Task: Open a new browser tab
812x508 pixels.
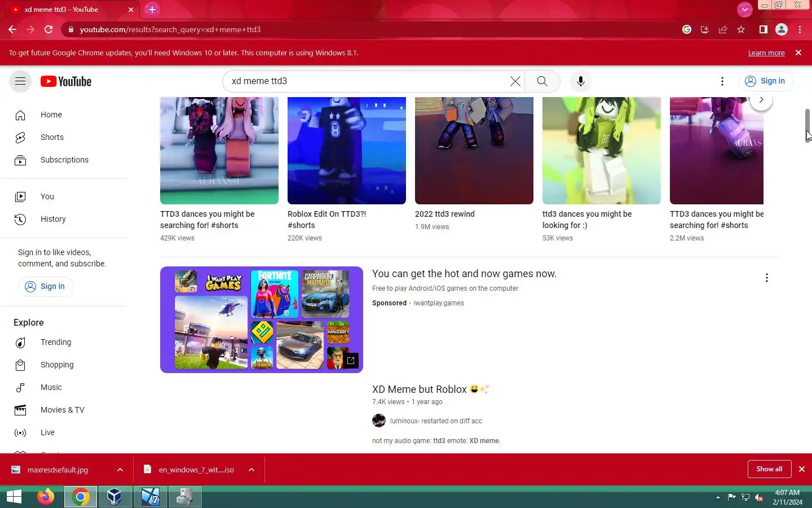Action: click(152, 9)
